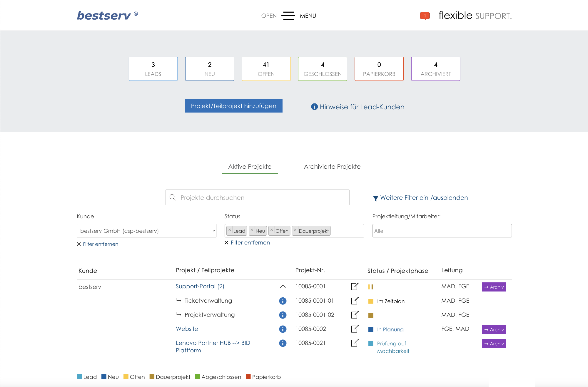This screenshot has height=387, width=588.
Task: Click the Status / Projektphase column header
Action: (398, 271)
